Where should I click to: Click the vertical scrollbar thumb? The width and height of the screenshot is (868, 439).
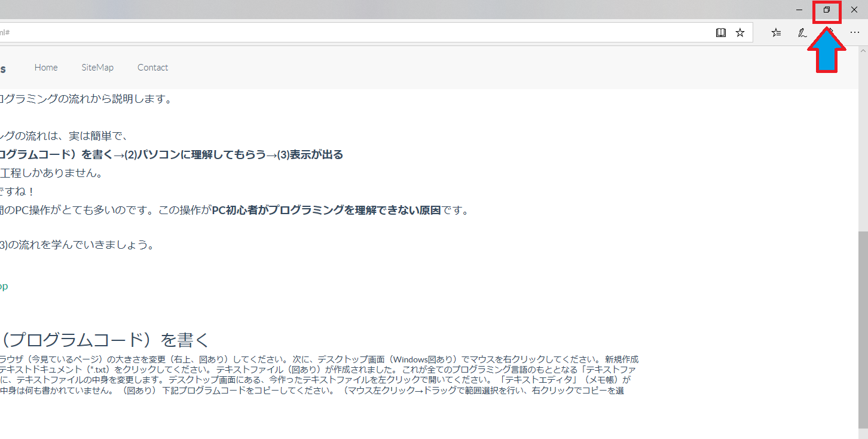tap(863, 329)
